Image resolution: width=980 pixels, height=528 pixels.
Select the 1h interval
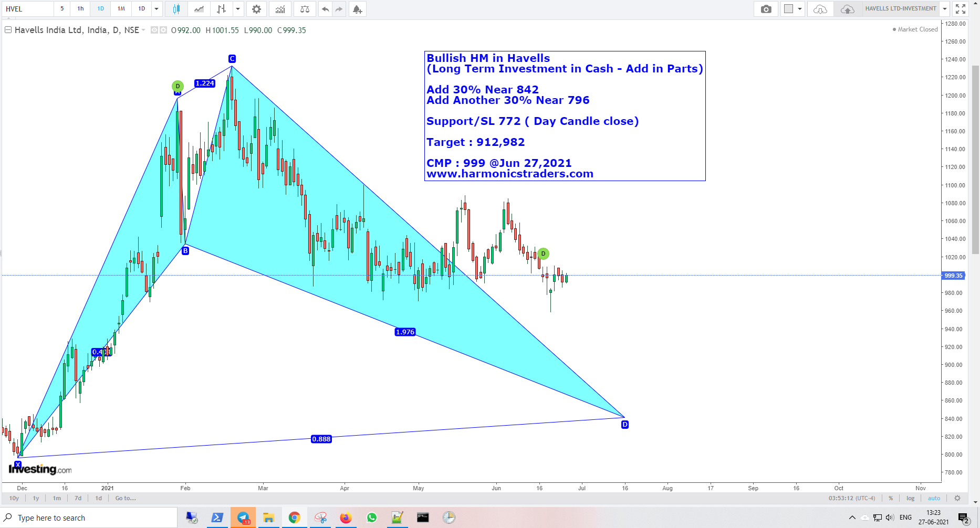(x=80, y=9)
